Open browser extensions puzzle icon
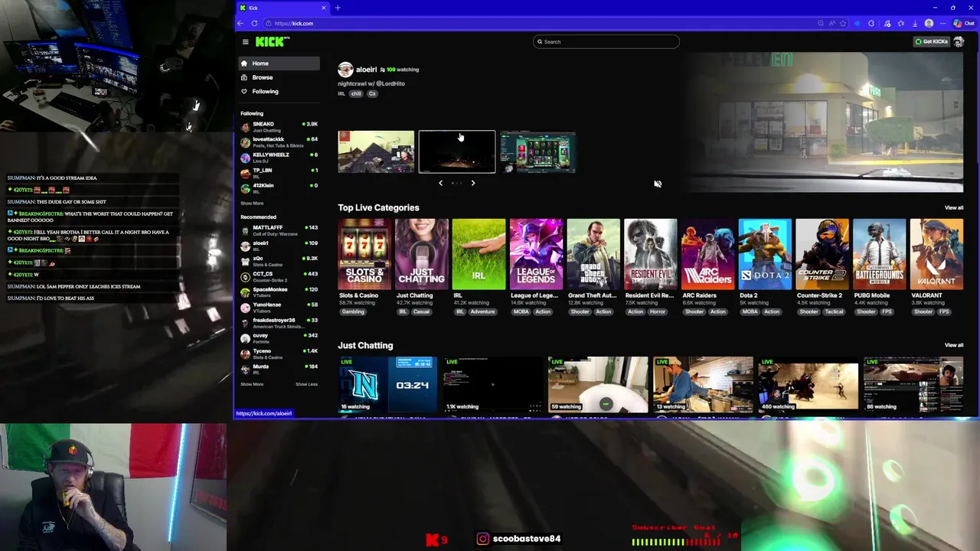Screen dimensions: 980x551 click(x=871, y=24)
